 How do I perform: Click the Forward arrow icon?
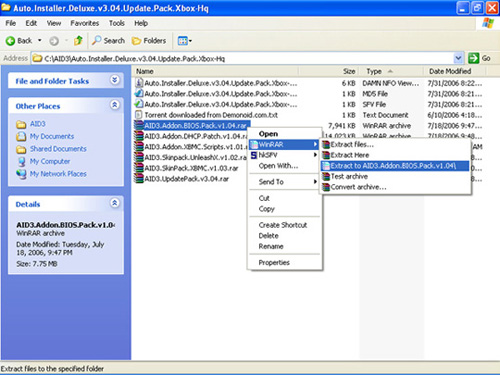click(x=54, y=41)
